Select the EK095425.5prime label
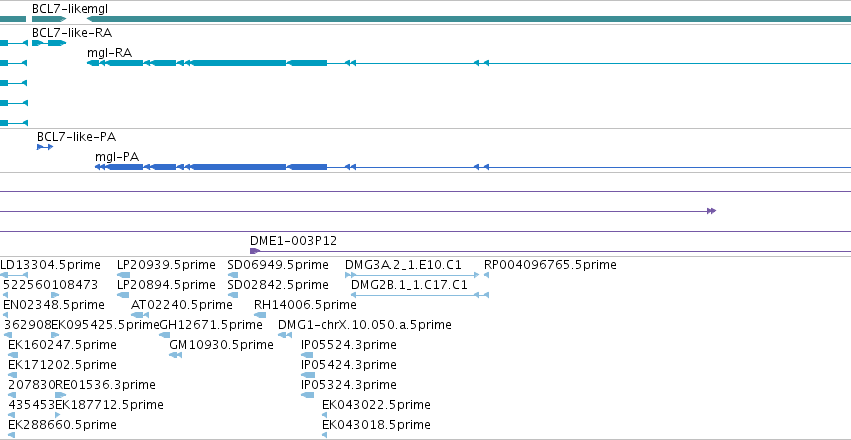 pyautogui.click(x=105, y=325)
